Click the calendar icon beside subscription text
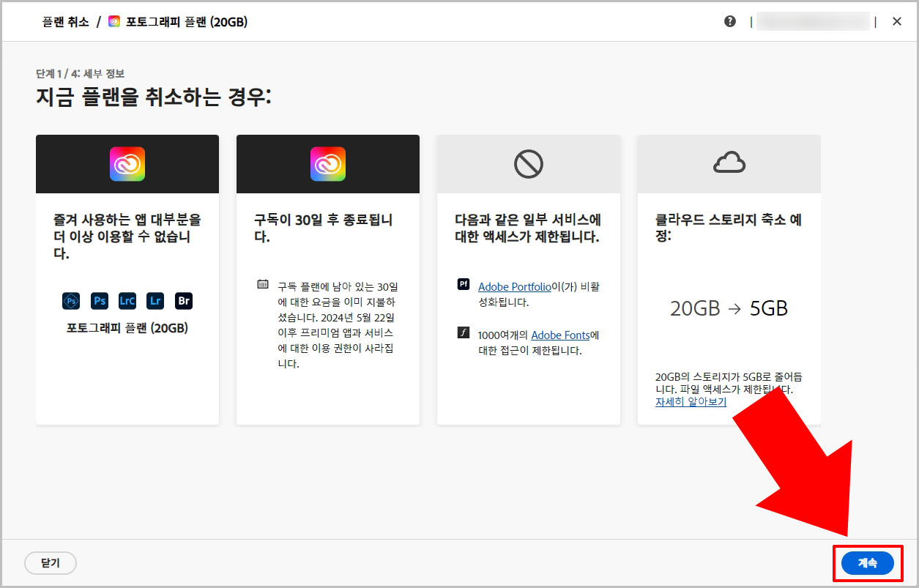The width and height of the screenshot is (919, 588). pos(263,284)
